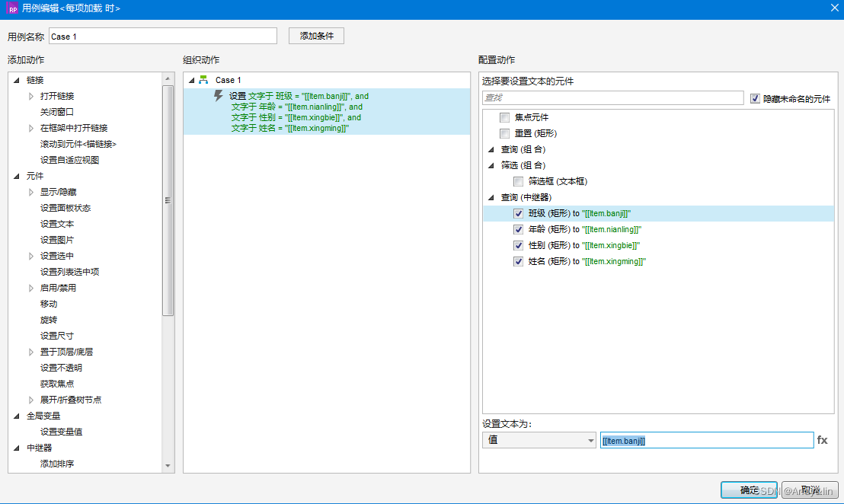Screen dimensions: 844x504
Task: Click the action list scroll up arrow
Action: coord(168,78)
